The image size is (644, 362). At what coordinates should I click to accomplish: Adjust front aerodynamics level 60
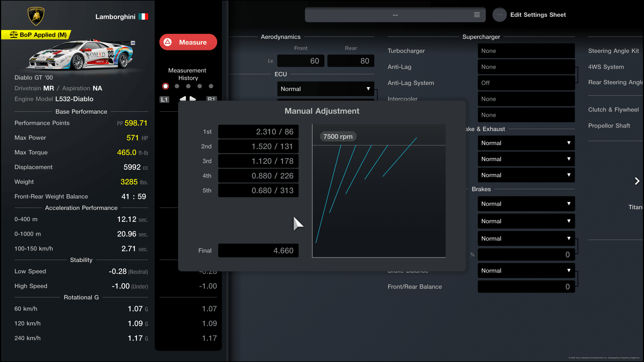coord(301,61)
